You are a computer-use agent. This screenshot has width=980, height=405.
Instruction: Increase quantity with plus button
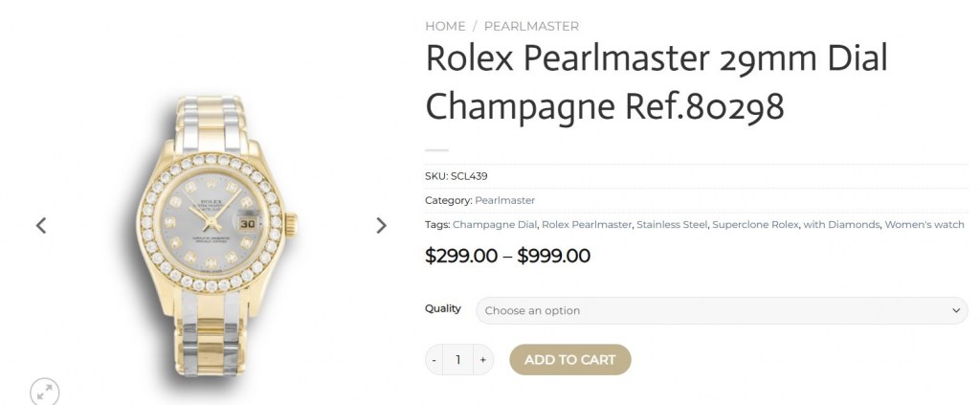[482, 360]
